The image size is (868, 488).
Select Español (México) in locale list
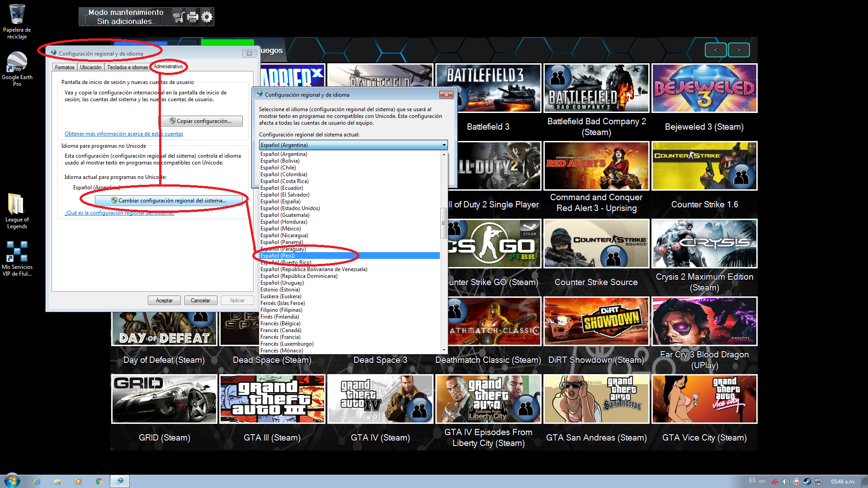[x=350, y=229]
